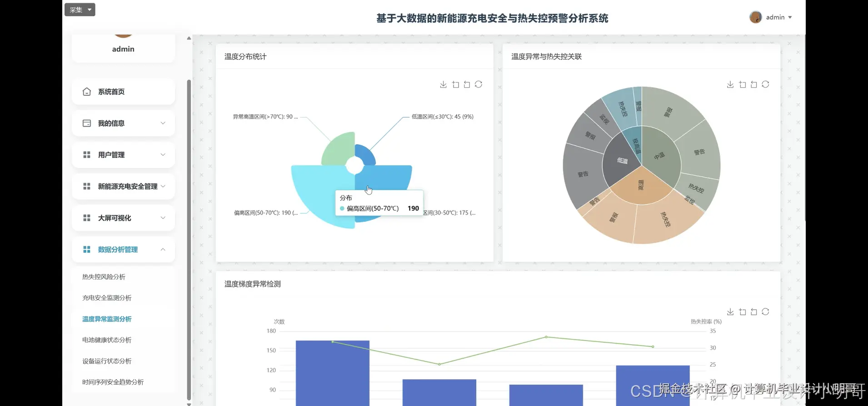Expand the 新能源充电安全管理 chevron
This screenshot has width=868, height=406.
click(x=163, y=186)
